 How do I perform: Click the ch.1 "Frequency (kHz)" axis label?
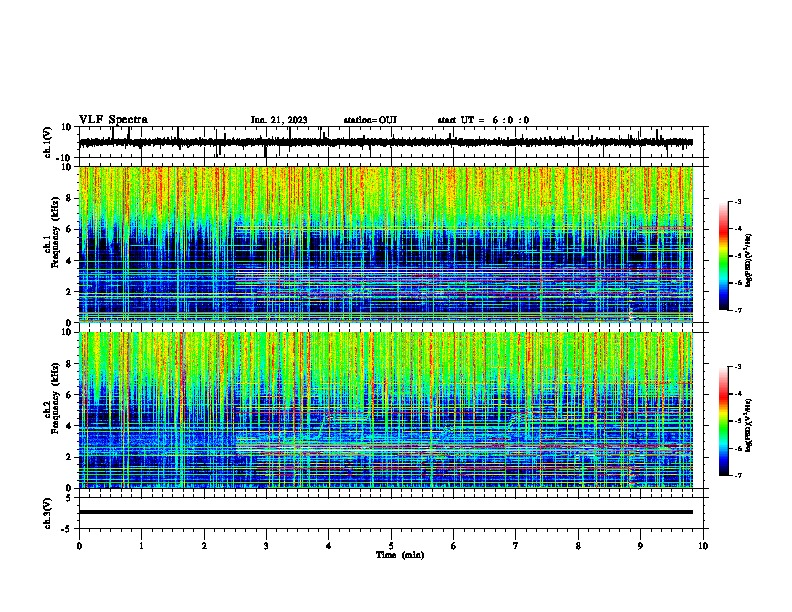pyautogui.click(x=55, y=233)
